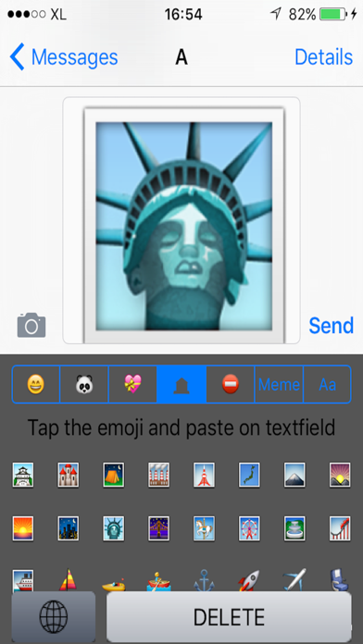Go back to Messages list
363x644 pixels.
(x=64, y=57)
